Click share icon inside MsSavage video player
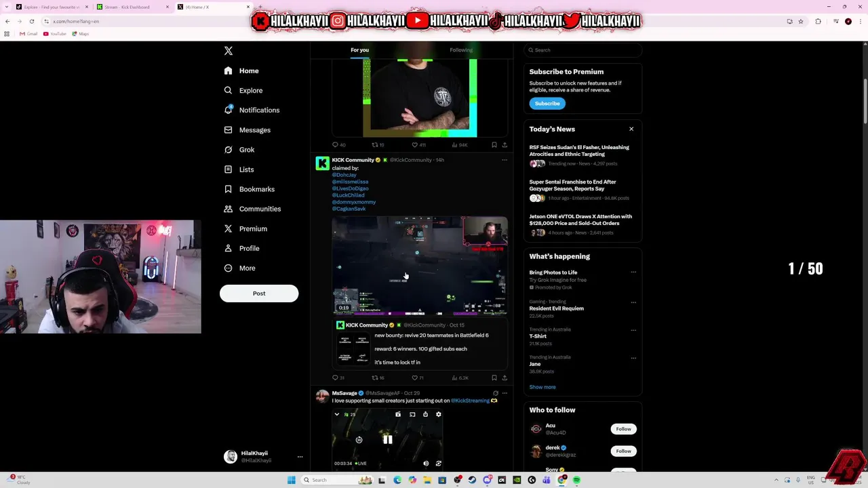 pos(425,414)
